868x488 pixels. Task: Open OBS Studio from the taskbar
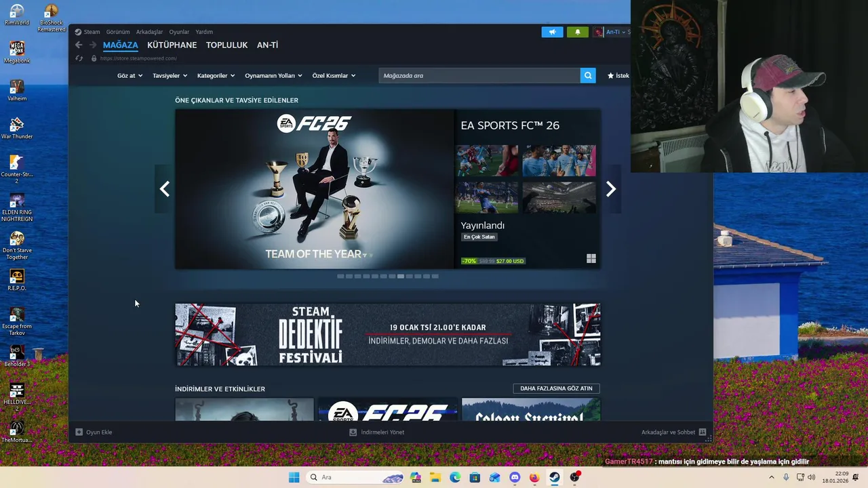[575, 477]
